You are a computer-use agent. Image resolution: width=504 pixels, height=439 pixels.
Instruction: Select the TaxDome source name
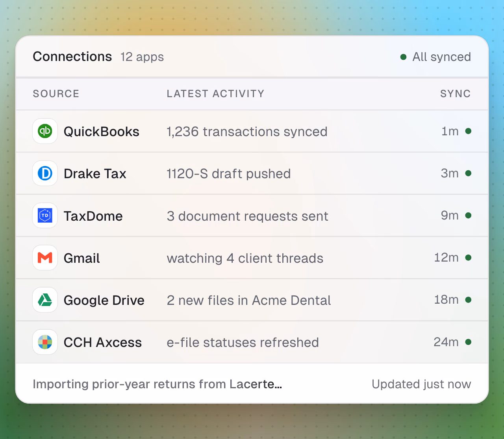[x=93, y=216]
